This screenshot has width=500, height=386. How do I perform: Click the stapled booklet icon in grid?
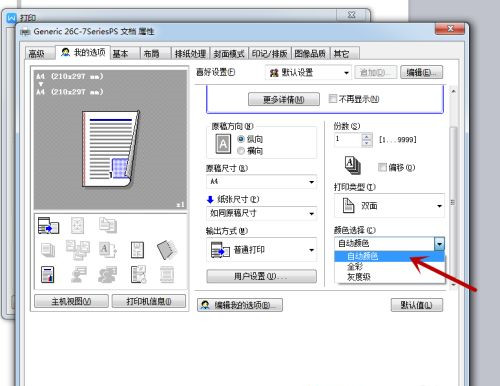(167, 250)
